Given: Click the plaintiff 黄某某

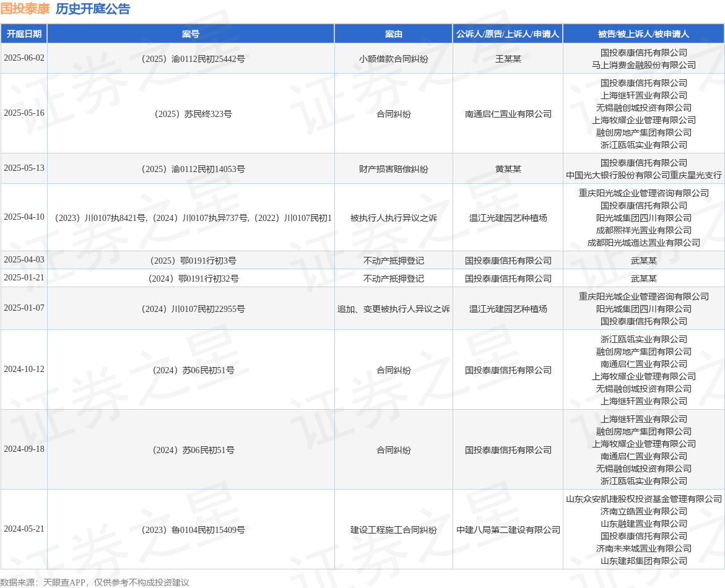Looking at the screenshot, I should [x=508, y=169].
